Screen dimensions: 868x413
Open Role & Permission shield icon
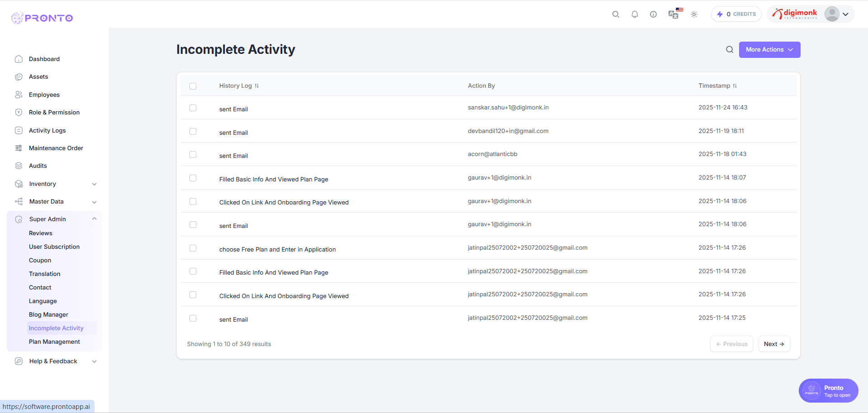point(18,112)
